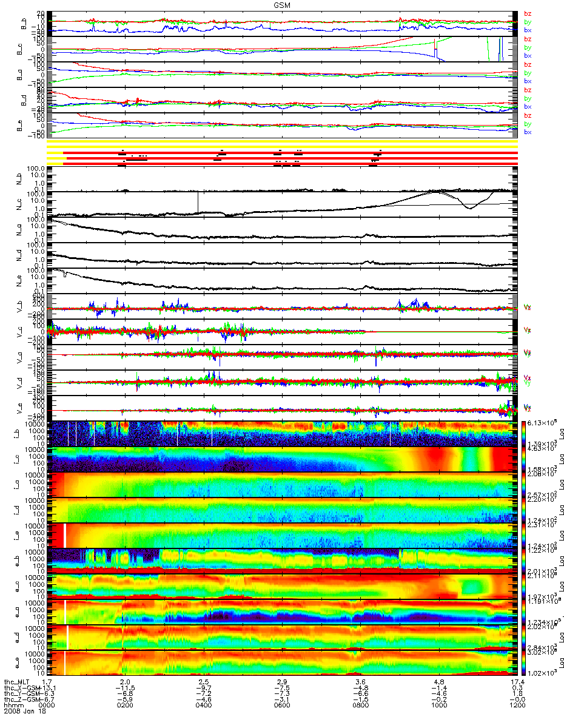
Task: Click the thc_Y-GSM row label
Action: pos(22,694)
